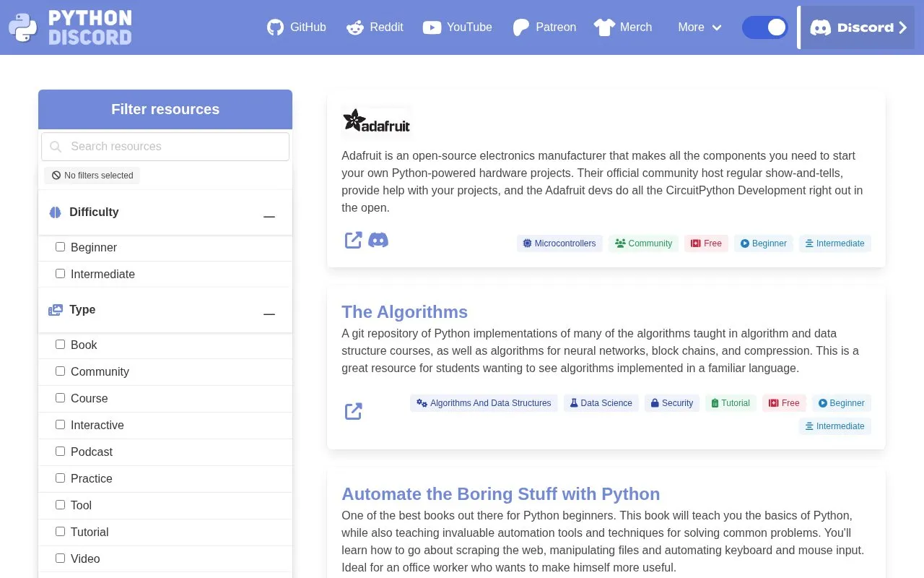Check the Tool type checkbox
This screenshot has height=578, width=924.
point(61,505)
